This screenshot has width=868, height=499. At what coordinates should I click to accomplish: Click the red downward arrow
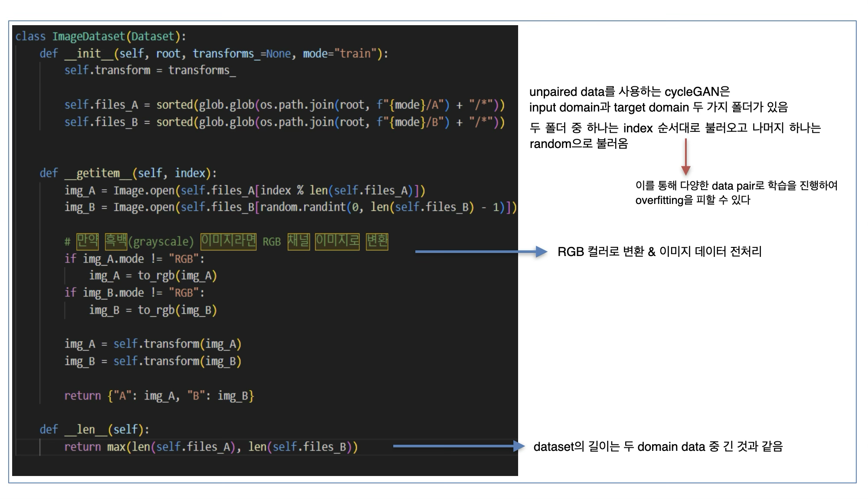[x=685, y=157]
